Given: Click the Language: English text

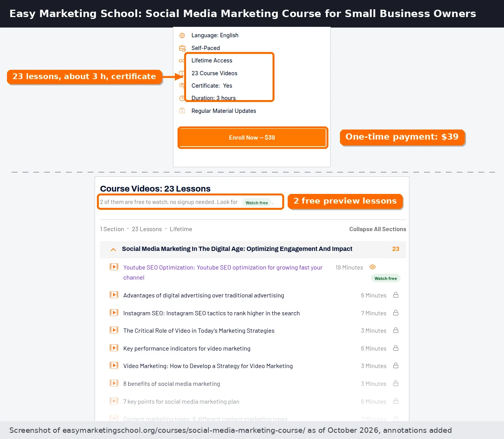Looking at the screenshot, I should pyautogui.click(x=215, y=35).
